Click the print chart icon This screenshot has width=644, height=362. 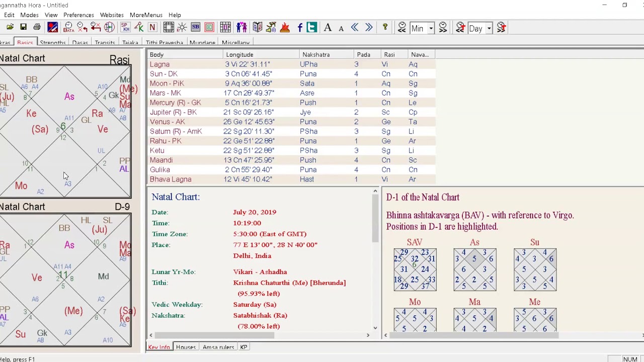(37, 28)
